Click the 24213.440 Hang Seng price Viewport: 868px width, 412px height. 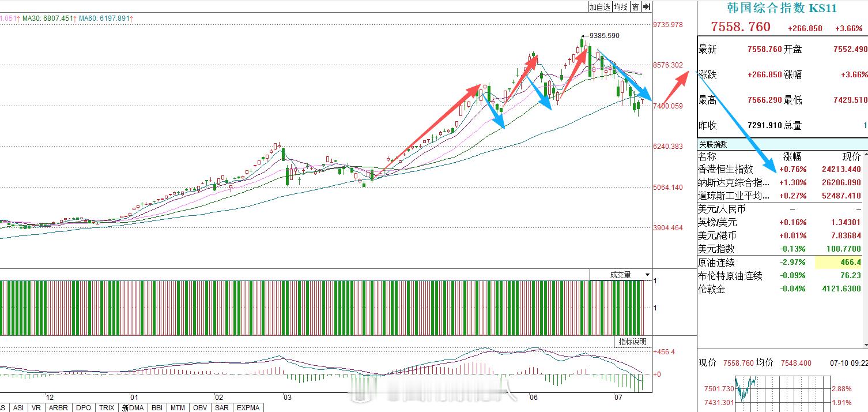841,169
